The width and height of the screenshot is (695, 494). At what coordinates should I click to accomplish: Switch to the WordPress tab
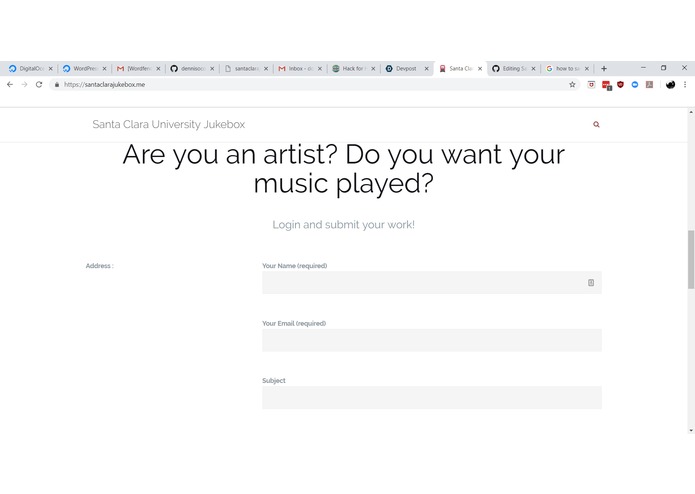[84, 69]
